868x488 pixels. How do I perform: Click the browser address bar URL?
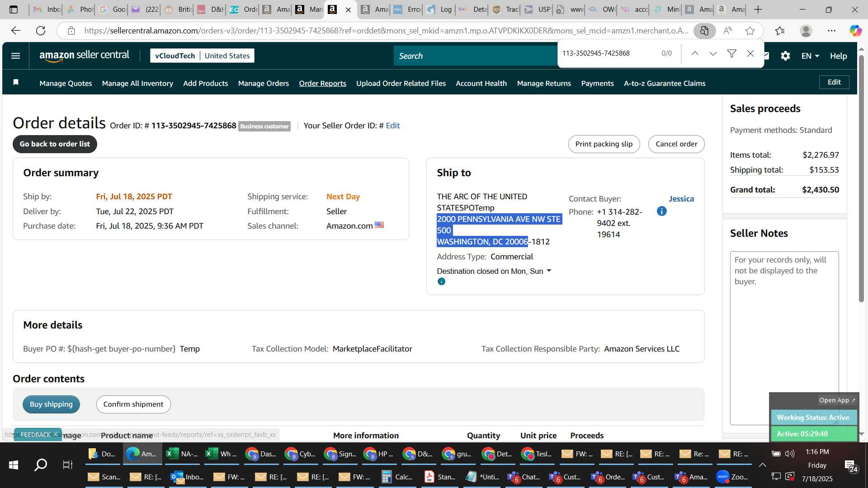pos(386,30)
